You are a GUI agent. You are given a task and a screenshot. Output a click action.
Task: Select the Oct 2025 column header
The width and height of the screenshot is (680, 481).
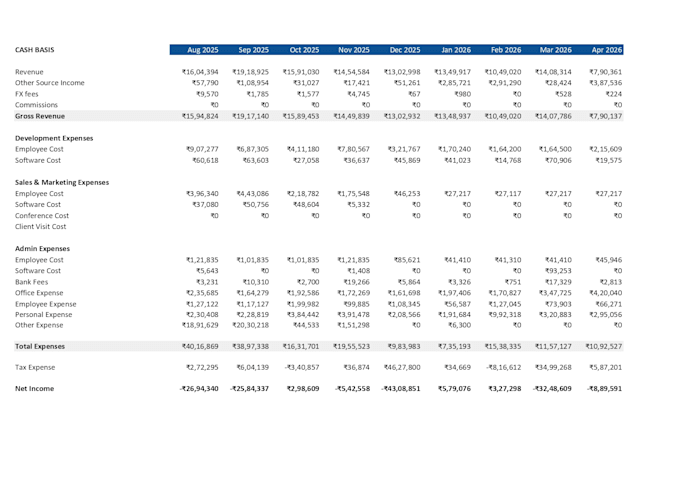coord(304,50)
